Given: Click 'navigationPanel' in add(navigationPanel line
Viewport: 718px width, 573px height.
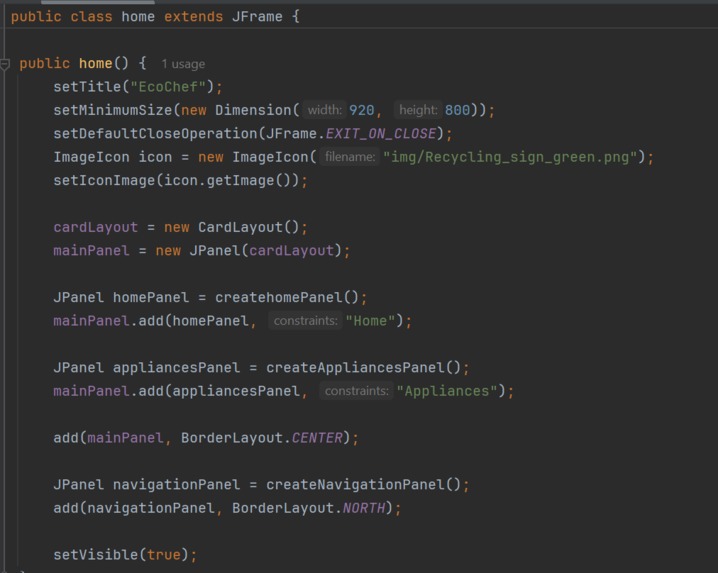Looking at the screenshot, I should point(151,508).
